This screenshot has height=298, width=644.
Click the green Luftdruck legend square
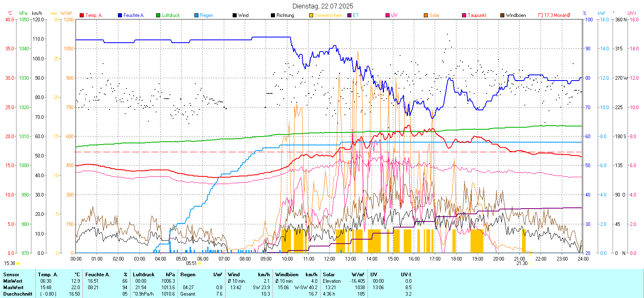pyautogui.click(x=158, y=15)
